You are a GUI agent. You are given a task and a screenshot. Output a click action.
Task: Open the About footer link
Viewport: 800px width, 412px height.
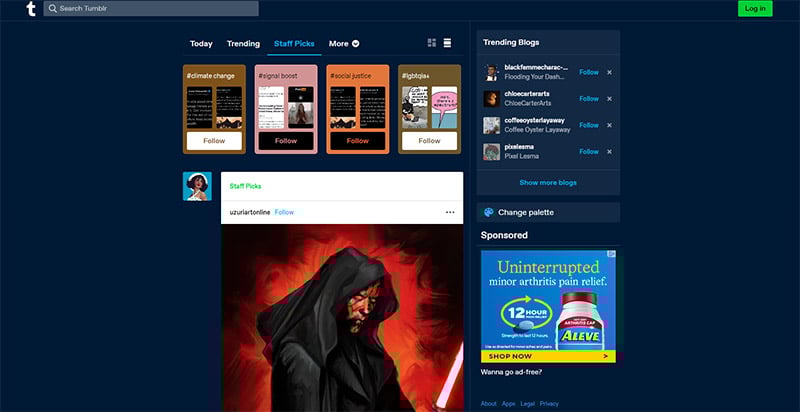click(488, 404)
